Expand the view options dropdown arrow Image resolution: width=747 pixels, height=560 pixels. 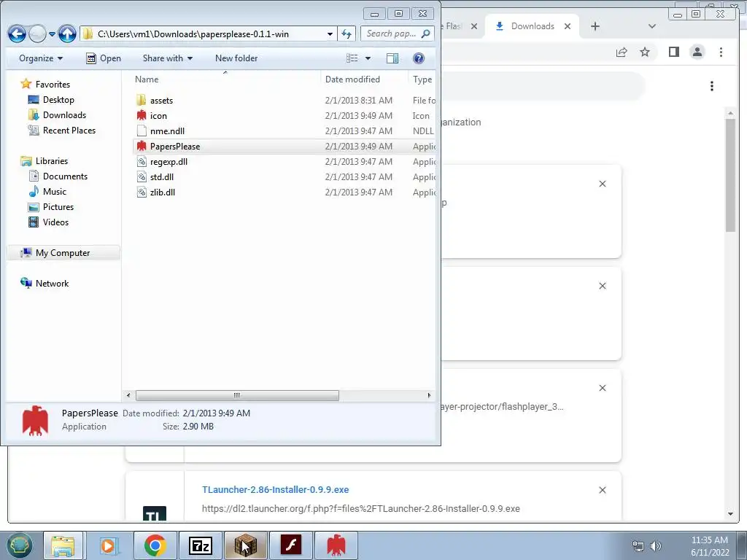point(368,58)
